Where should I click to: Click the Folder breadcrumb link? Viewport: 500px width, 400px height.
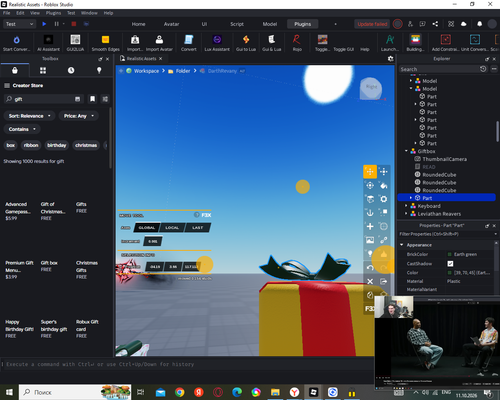pos(183,71)
